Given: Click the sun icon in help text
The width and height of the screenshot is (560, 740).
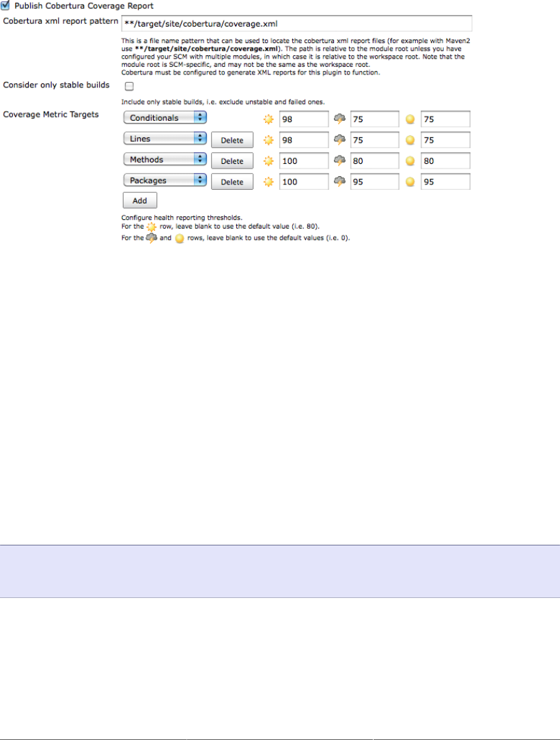Looking at the screenshot, I should (152, 227).
